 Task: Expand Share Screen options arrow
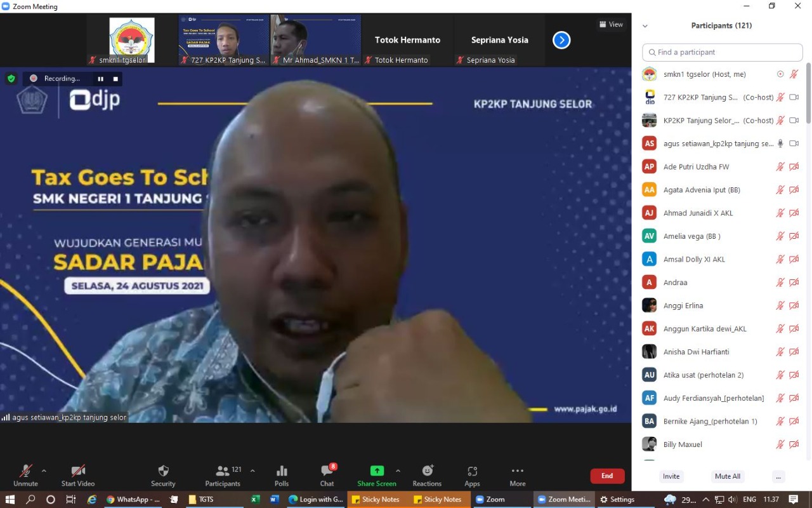coord(398,471)
